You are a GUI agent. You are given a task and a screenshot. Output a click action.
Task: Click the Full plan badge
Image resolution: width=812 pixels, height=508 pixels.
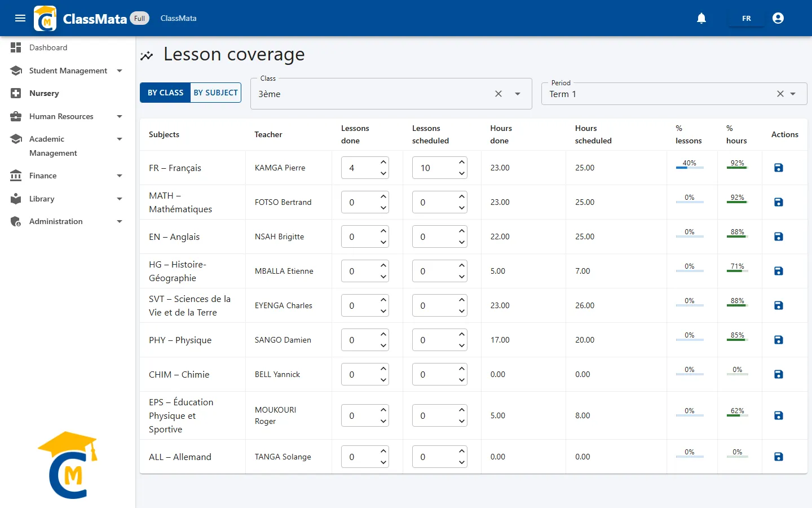point(140,18)
